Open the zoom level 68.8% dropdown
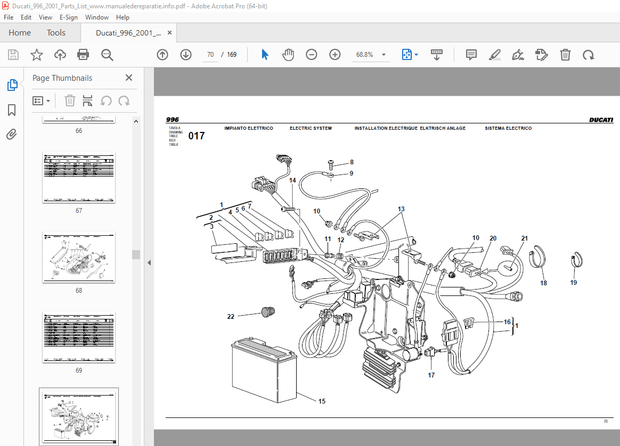 point(383,55)
